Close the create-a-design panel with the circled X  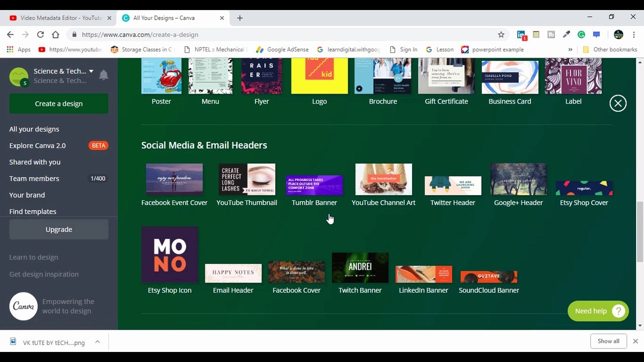coord(618,104)
